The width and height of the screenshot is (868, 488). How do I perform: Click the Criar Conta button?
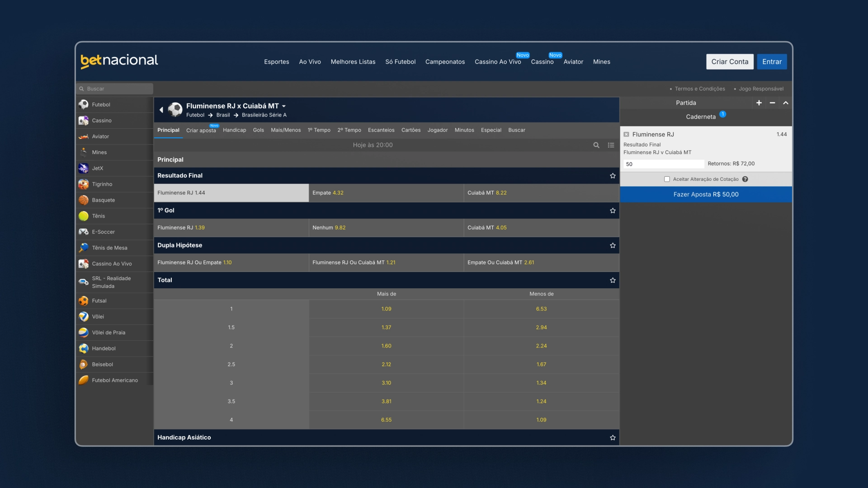(x=729, y=62)
